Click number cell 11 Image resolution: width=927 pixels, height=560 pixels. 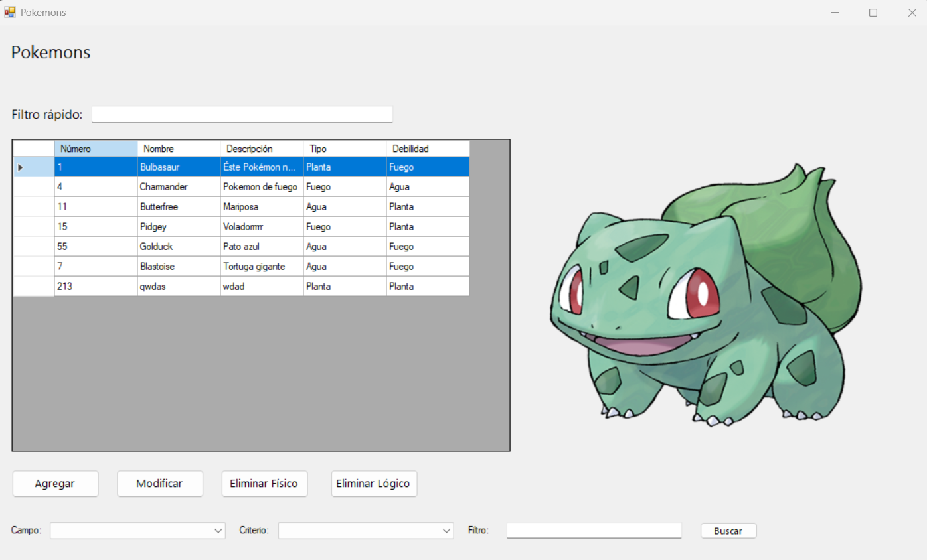tap(96, 207)
